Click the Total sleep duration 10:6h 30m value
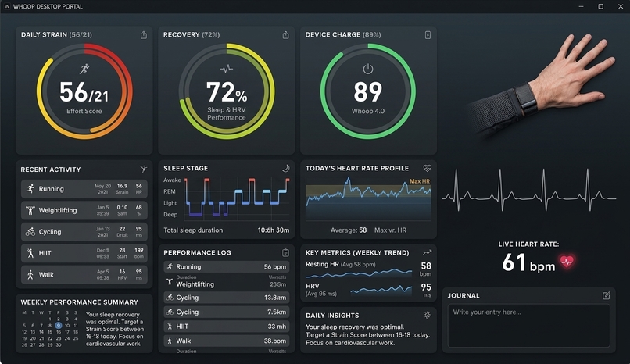This screenshot has height=364, width=630. (274, 230)
